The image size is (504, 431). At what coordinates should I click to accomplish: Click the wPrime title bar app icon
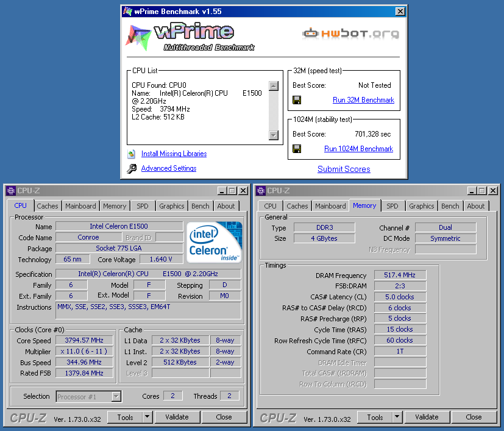point(127,12)
